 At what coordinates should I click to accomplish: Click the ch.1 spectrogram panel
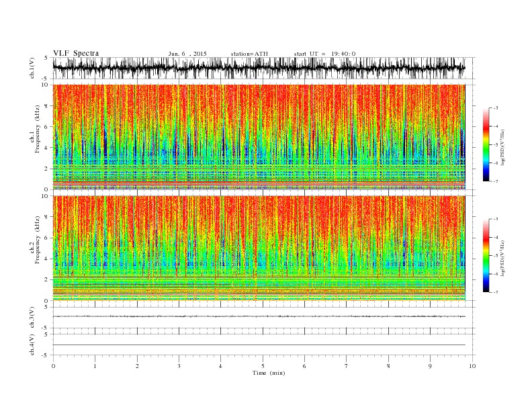click(259, 137)
